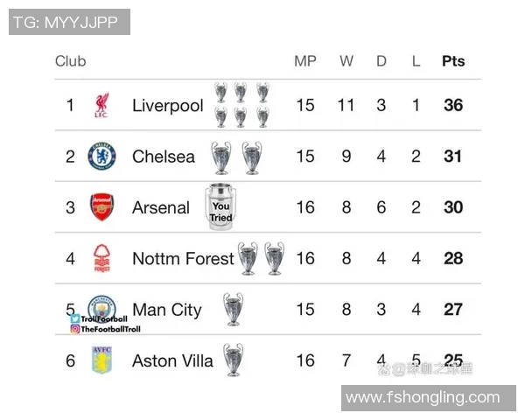
Task: Click the W column header
Action: pyautogui.click(x=346, y=61)
